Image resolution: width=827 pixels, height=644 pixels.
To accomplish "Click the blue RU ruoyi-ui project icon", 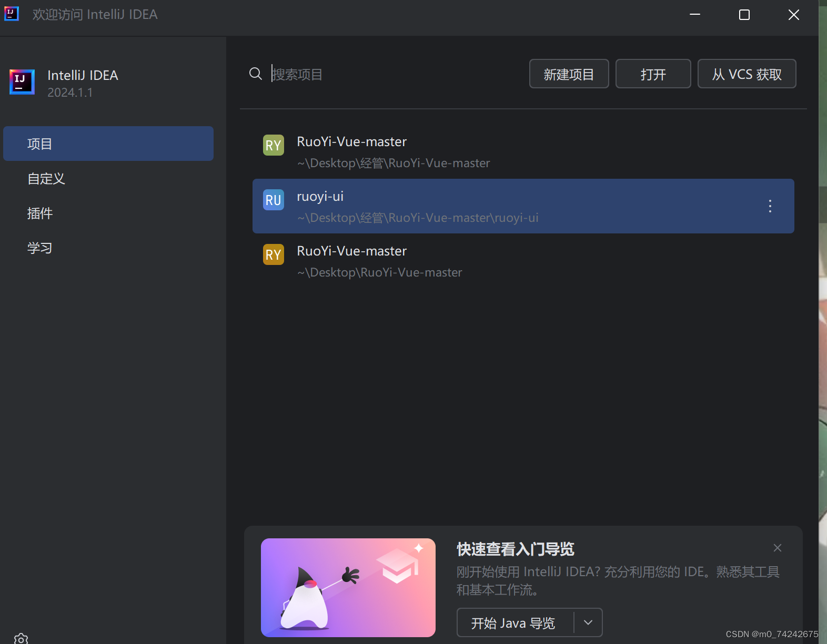I will pyautogui.click(x=274, y=200).
